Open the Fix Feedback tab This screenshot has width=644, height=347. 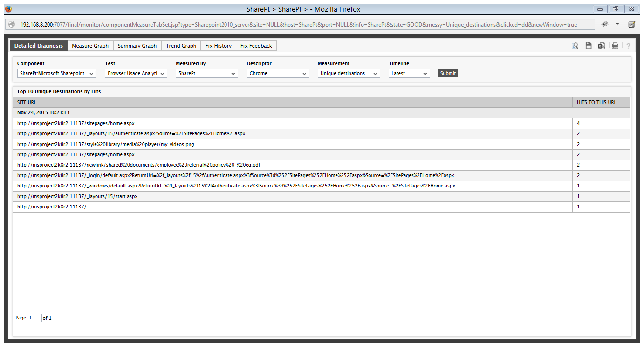point(256,46)
